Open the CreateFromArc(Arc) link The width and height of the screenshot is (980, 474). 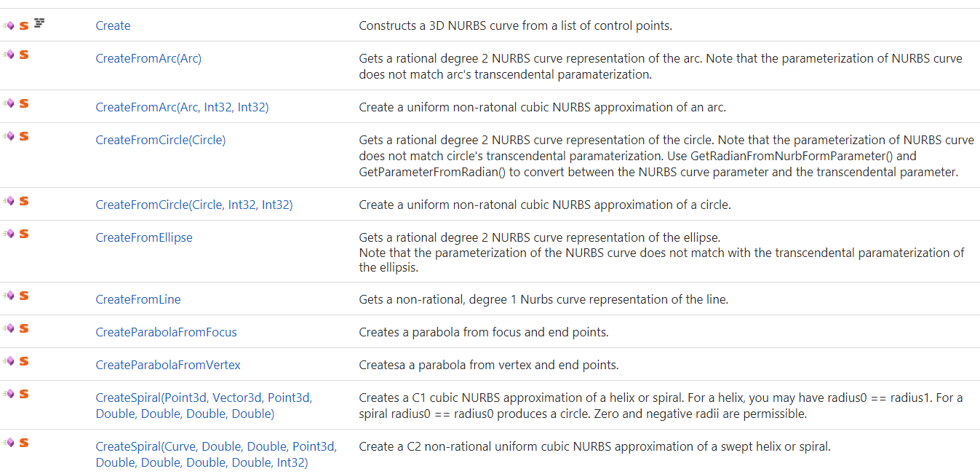(148, 58)
